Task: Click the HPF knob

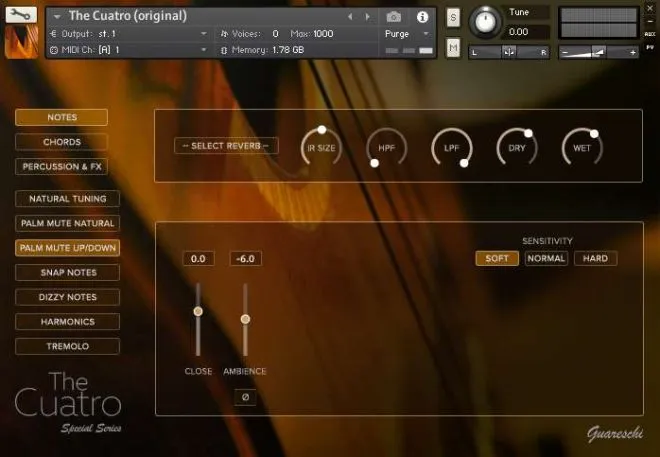Action: click(386, 147)
